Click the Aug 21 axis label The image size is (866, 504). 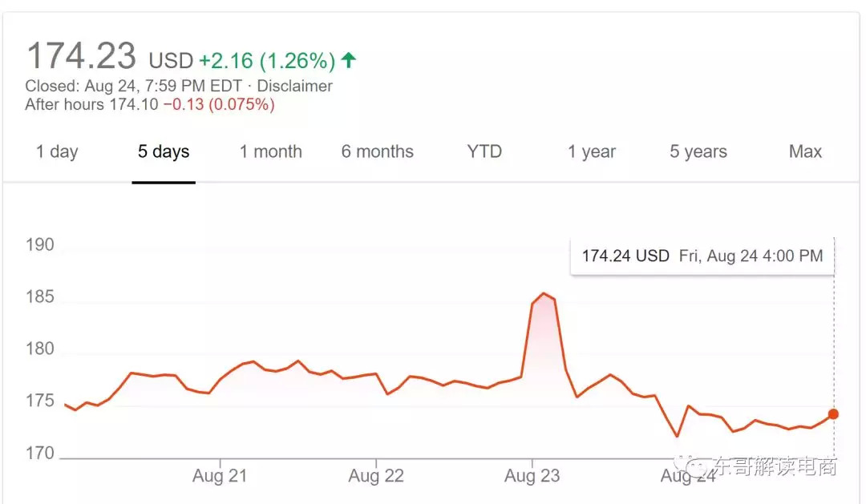[x=219, y=476]
